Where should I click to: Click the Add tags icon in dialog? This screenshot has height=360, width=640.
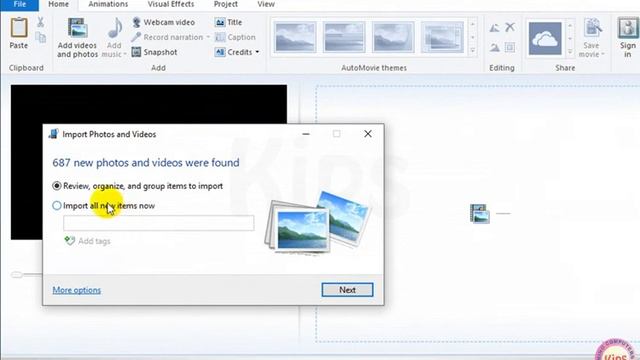click(69, 241)
